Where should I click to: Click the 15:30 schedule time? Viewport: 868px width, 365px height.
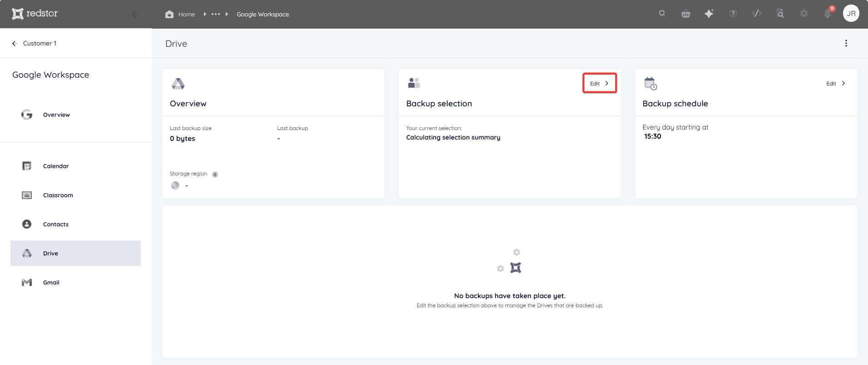pyautogui.click(x=653, y=136)
